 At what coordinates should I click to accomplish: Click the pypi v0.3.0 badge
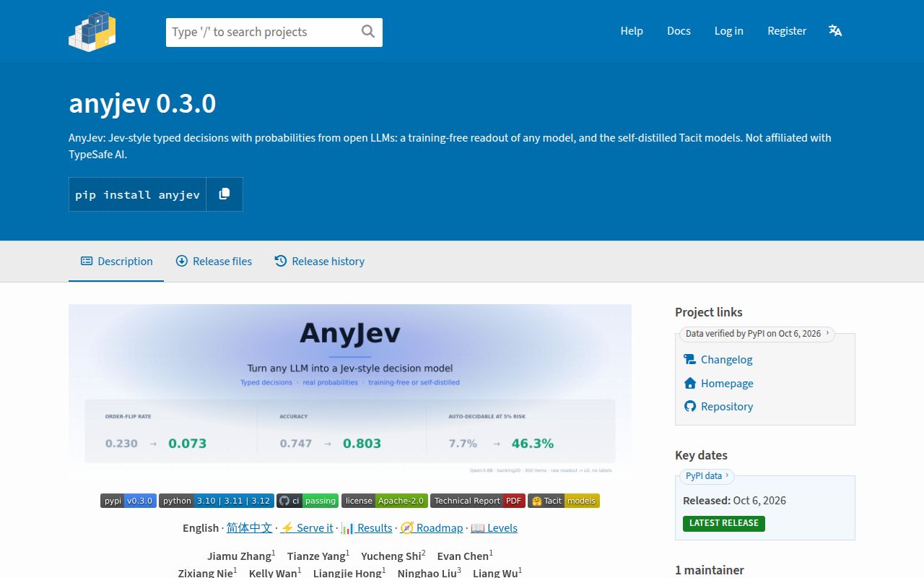pos(128,501)
